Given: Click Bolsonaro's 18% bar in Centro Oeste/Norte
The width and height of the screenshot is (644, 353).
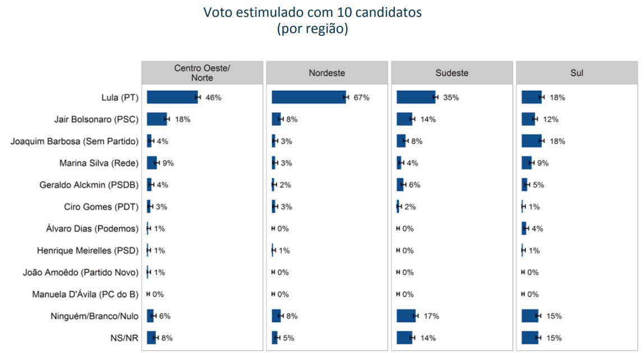Looking at the screenshot, I should pos(157,119).
